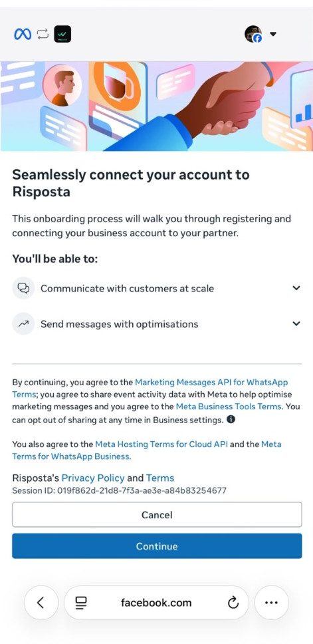313x644 pixels.
Task: Click the trending arrow icon beside Send messages
Action: click(x=23, y=324)
